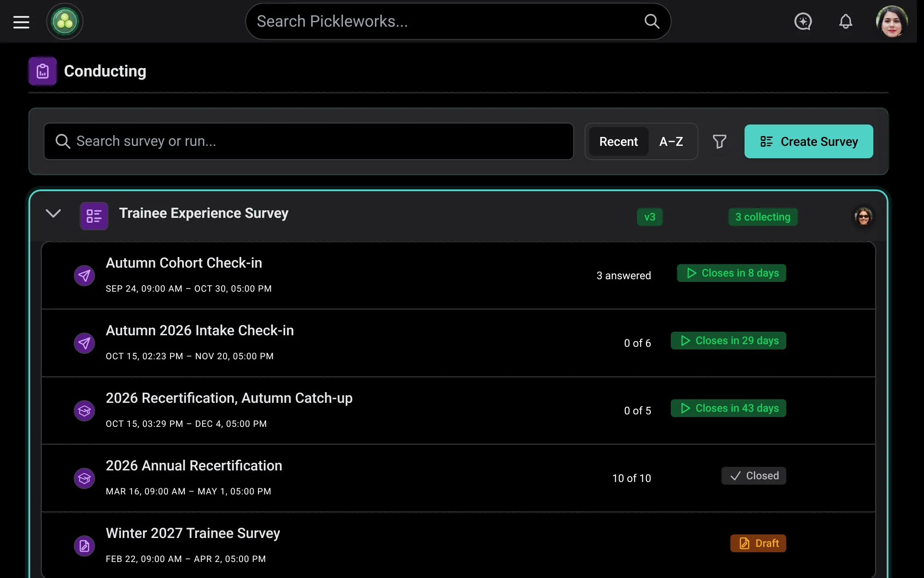Click the Conducting clipboard icon
The image size is (924, 578).
click(43, 71)
